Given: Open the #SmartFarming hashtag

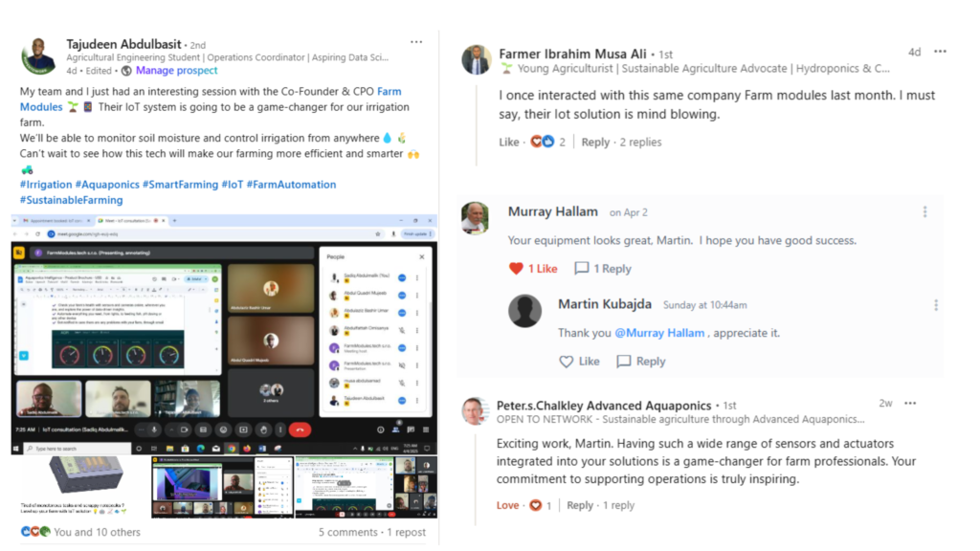Looking at the screenshot, I should point(180,185).
